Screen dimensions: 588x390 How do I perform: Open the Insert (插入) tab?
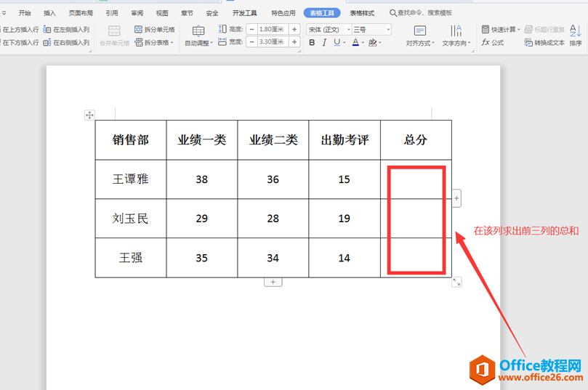pyautogui.click(x=49, y=13)
